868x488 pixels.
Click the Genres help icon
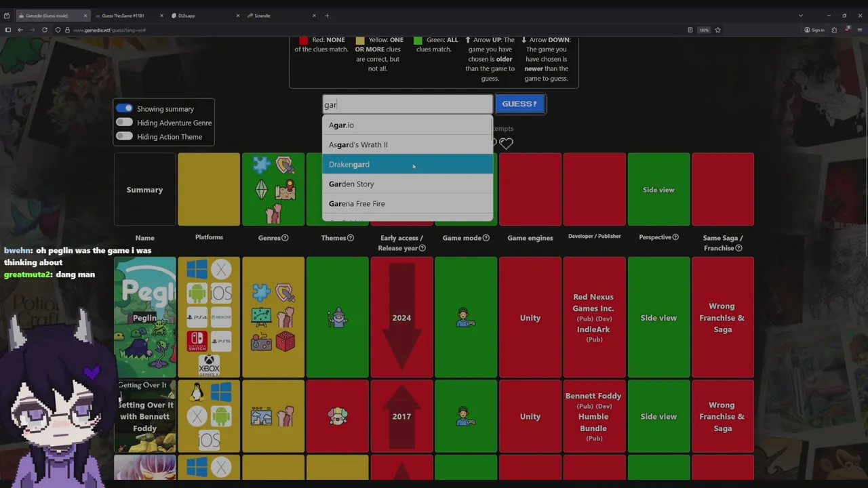(x=285, y=238)
